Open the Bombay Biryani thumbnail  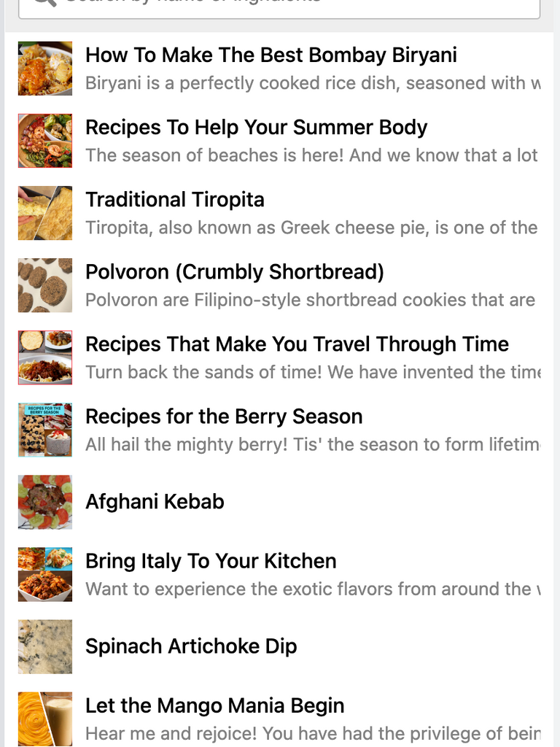[45, 68]
